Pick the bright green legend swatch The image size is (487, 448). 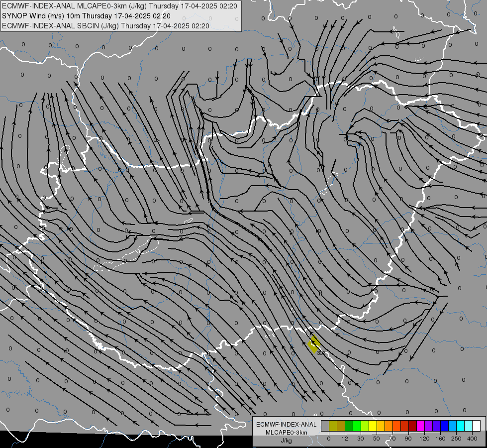(357, 426)
